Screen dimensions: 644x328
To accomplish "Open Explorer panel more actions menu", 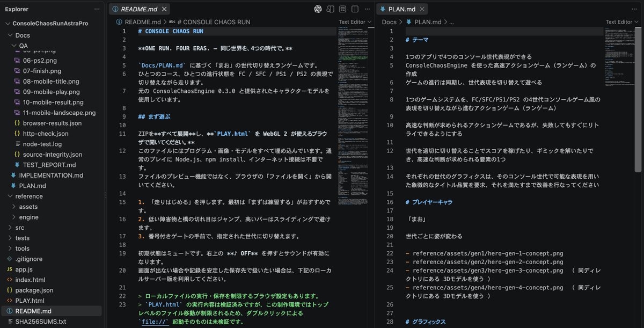I will (97, 9).
